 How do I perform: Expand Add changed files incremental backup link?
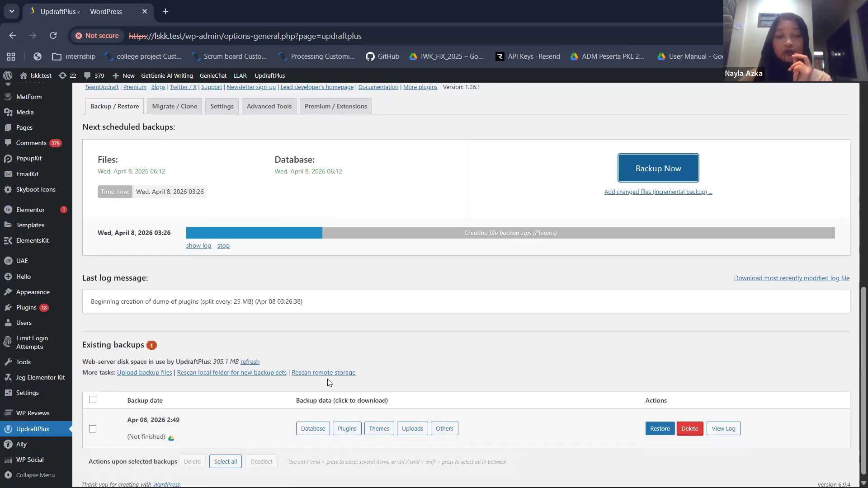pyautogui.click(x=658, y=192)
